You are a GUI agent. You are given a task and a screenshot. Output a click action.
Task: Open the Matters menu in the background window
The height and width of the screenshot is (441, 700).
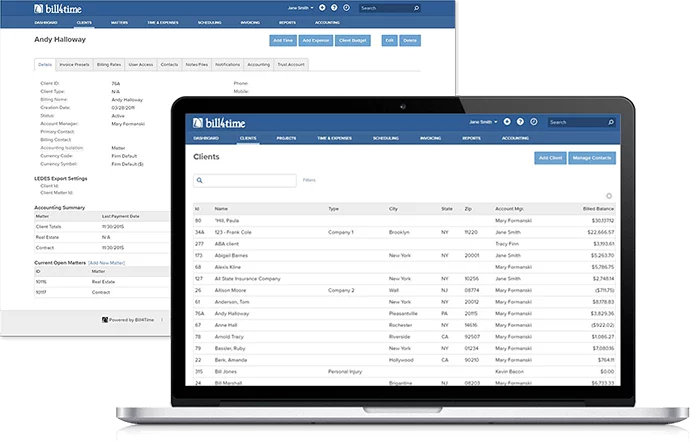coord(119,22)
